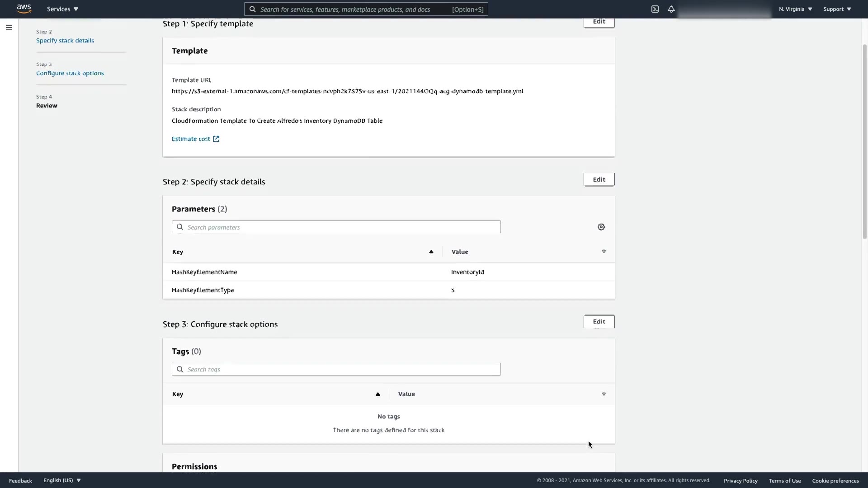Click the AWS logo home icon
868x488 pixels.
24,9
